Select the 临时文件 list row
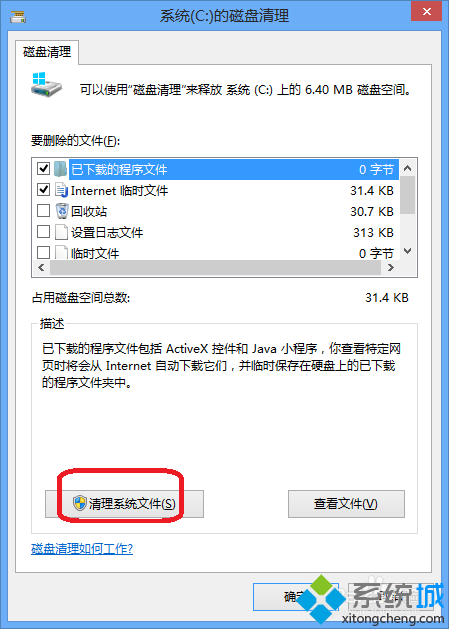 tap(215, 253)
